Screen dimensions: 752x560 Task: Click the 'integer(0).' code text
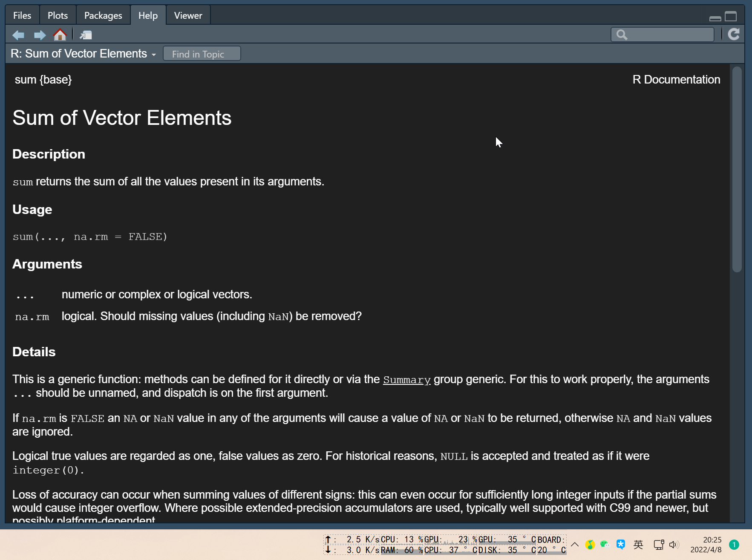point(48,470)
